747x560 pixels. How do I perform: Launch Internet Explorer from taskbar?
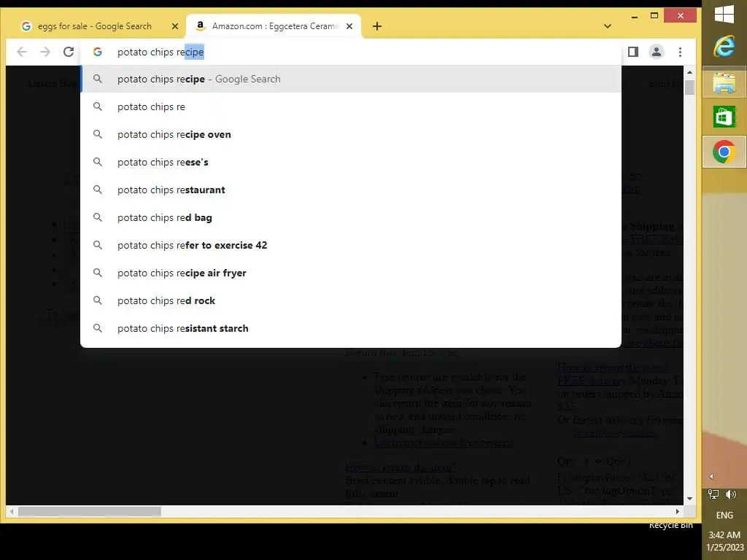click(724, 47)
